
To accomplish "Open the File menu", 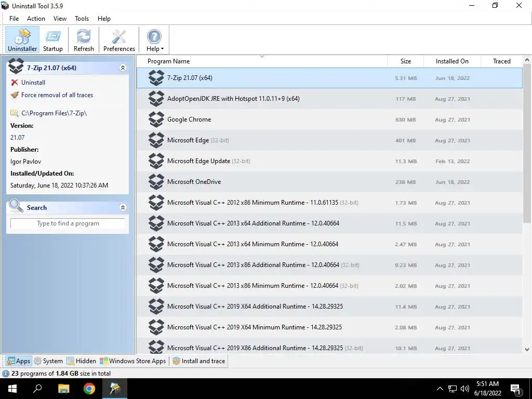I will point(14,19).
